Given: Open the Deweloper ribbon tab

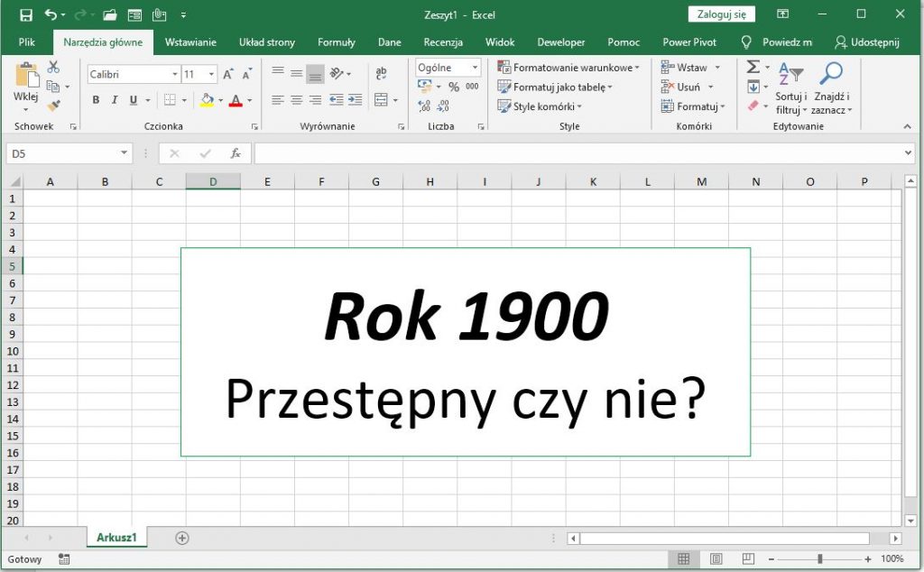Looking at the screenshot, I should (x=560, y=42).
